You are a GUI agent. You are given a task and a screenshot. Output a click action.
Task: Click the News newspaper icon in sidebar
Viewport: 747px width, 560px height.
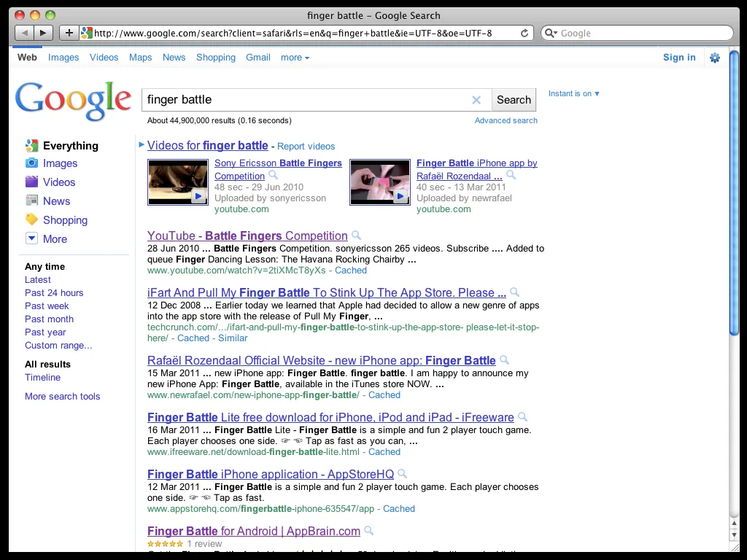(x=31, y=201)
